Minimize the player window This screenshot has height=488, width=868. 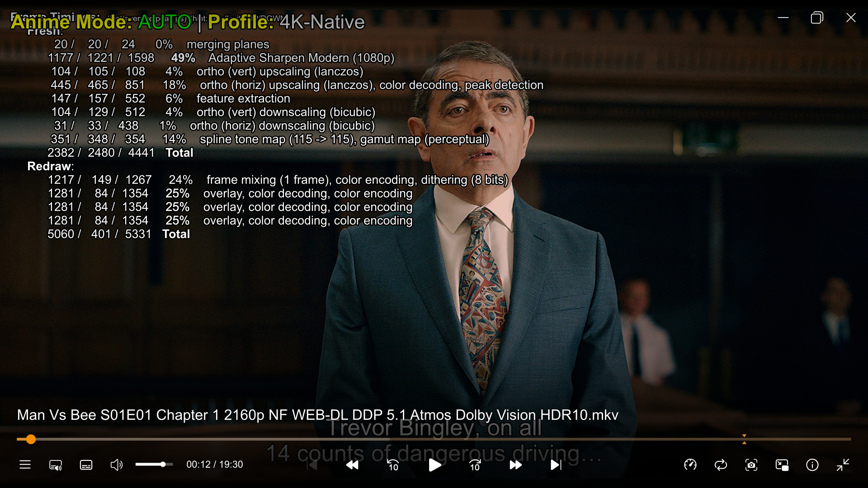point(783,18)
